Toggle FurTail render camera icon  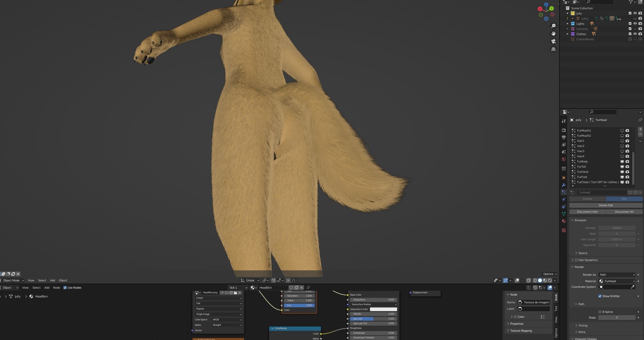[x=627, y=167]
